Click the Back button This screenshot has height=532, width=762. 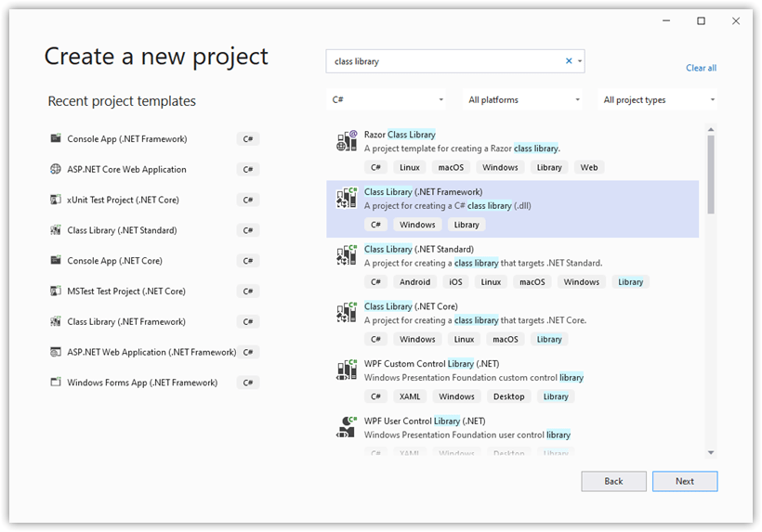[x=613, y=481]
